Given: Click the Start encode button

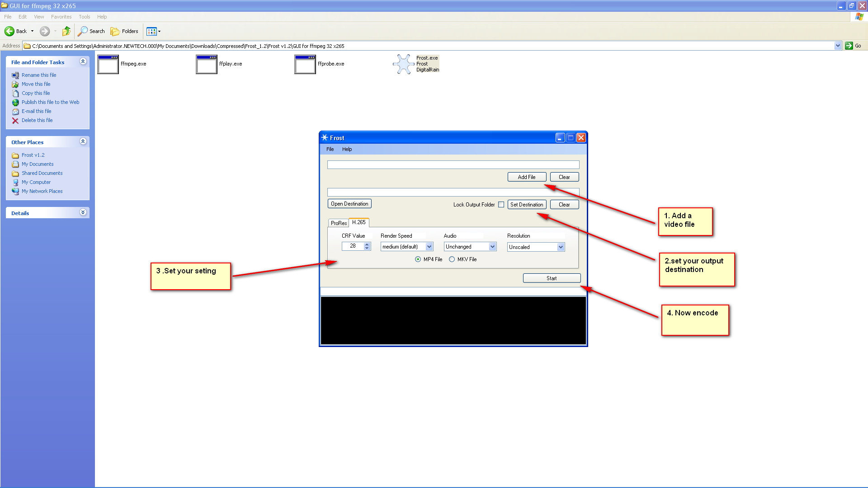Looking at the screenshot, I should coord(552,278).
